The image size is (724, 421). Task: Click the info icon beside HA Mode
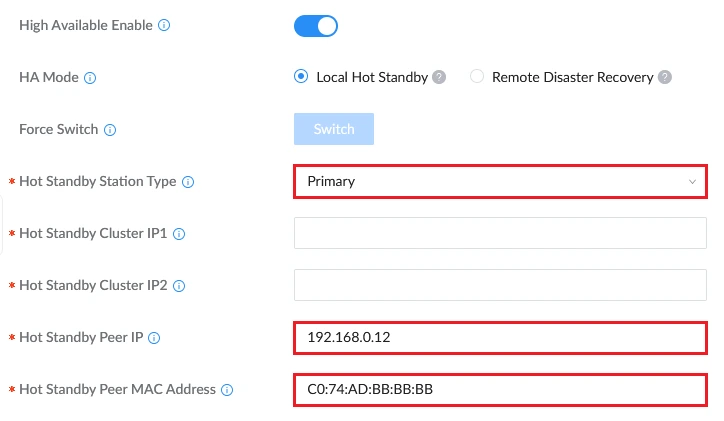(x=90, y=78)
